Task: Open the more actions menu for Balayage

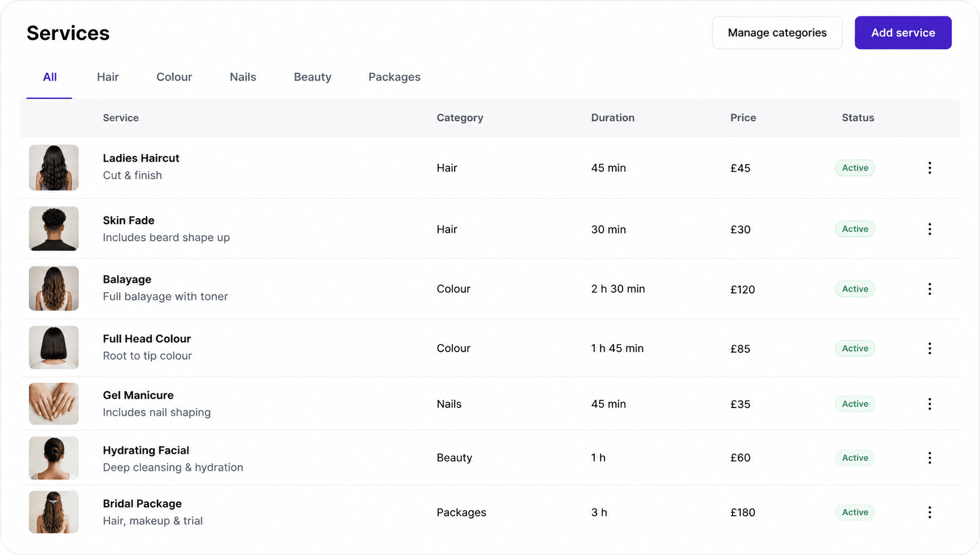Action: [929, 289]
